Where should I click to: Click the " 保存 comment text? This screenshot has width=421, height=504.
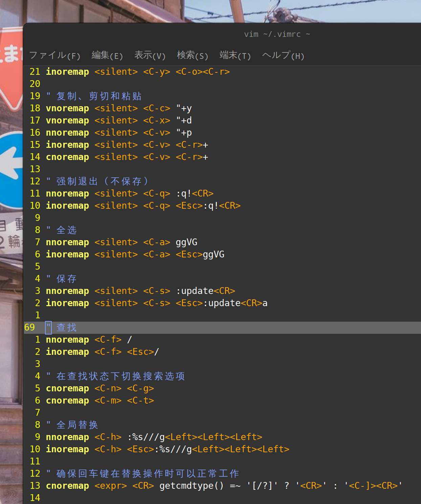62,278
